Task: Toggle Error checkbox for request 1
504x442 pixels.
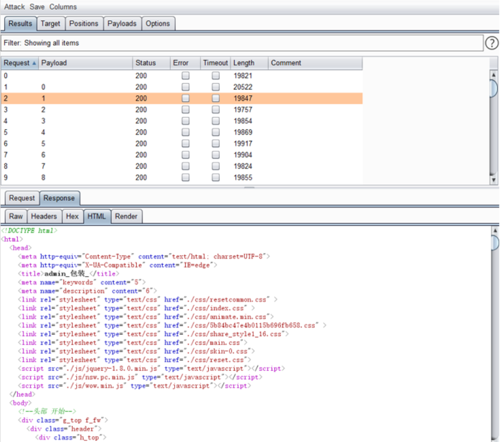Action: click(x=186, y=87)
